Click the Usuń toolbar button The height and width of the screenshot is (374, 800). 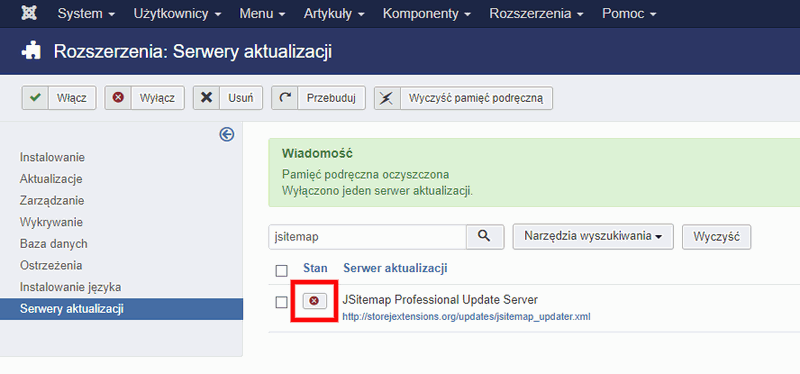click(228, 97)
